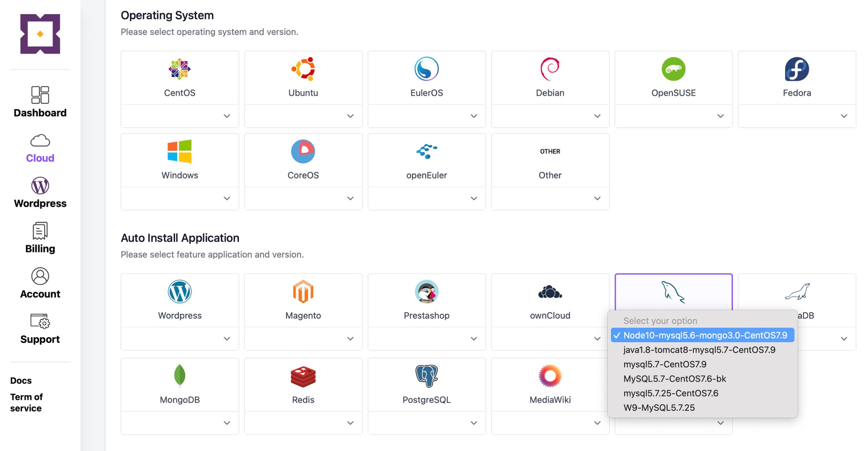The image size is (868, 451).
Task: Select the EulerOS operating system icon
Action: (426, 69)
